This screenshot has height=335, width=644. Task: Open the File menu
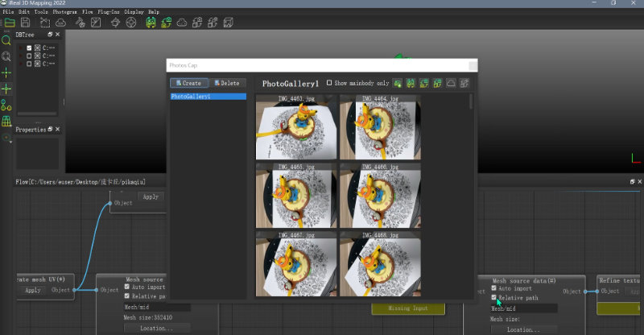[8, 12]
